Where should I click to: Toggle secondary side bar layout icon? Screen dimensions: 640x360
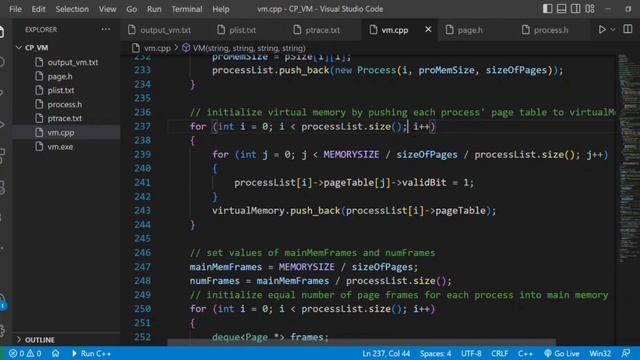[576, 9]
